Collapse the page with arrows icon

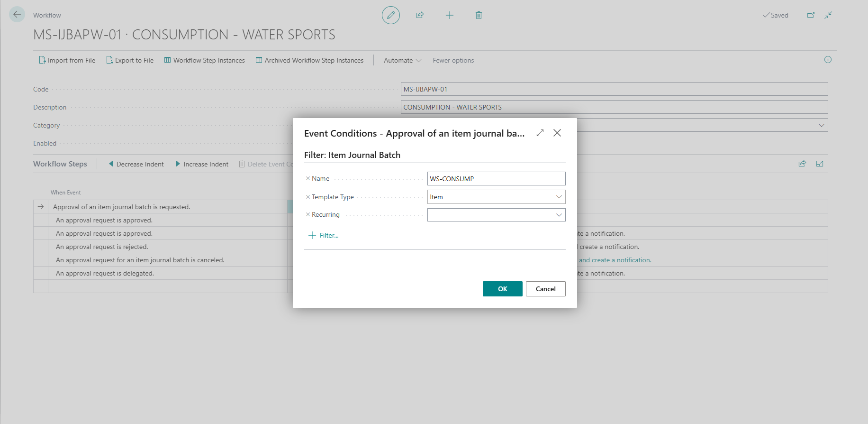pos(828,15)
